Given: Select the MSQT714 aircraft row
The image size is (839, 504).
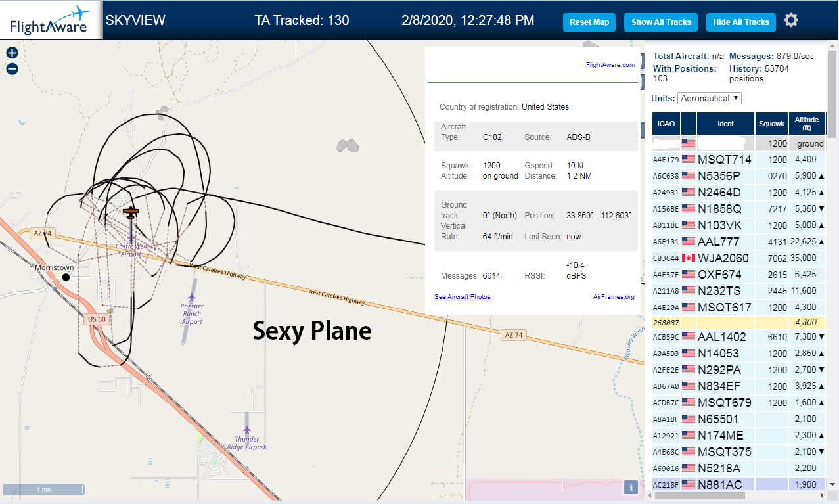Looking at the screenshot, I should click(x=739, y=159).
